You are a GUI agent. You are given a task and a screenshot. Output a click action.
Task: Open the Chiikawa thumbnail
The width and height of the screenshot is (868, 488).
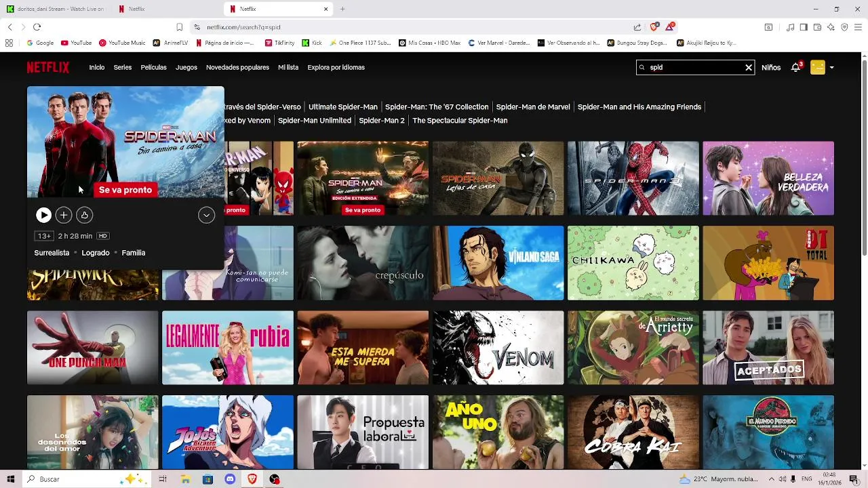pos(633,263)
